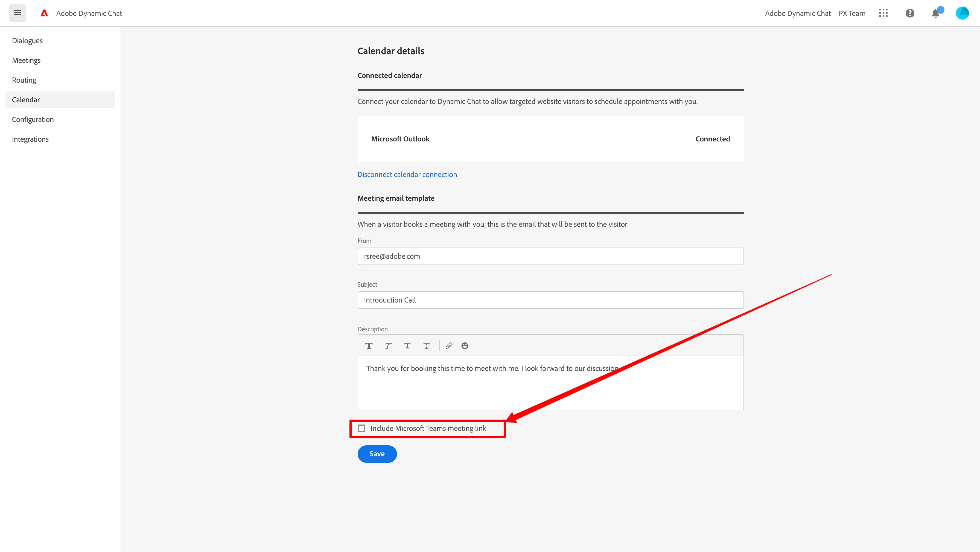Enable Include Microsoft Teams meeting link
Viewport: 980px width, 552px height.
361,428
